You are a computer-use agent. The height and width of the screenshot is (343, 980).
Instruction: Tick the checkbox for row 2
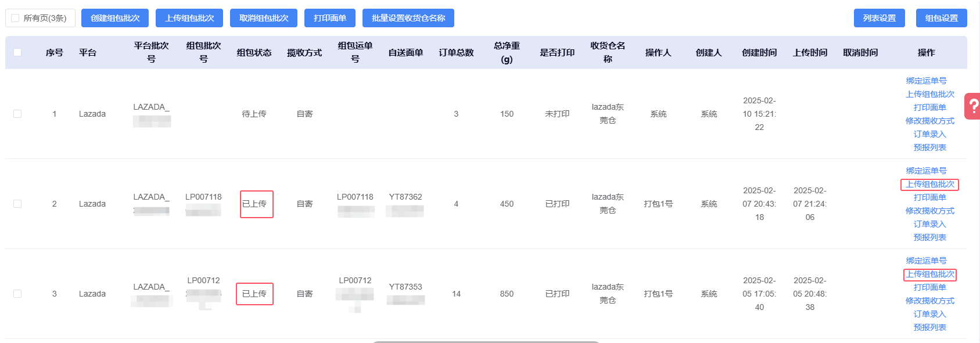pyautogui.click(x=17, y=204)
